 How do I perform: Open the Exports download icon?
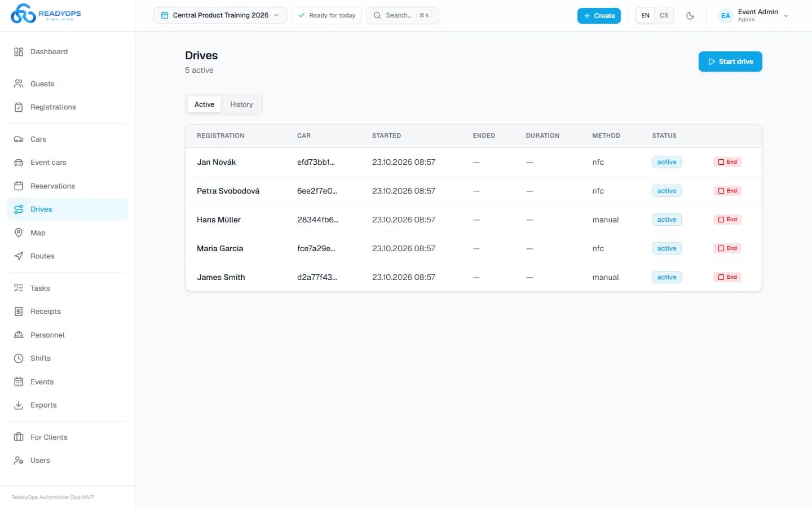[x=19, y=405]
